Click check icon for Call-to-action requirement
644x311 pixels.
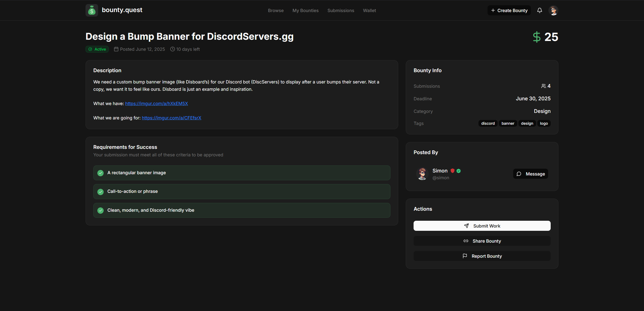[x=100, y=192]
